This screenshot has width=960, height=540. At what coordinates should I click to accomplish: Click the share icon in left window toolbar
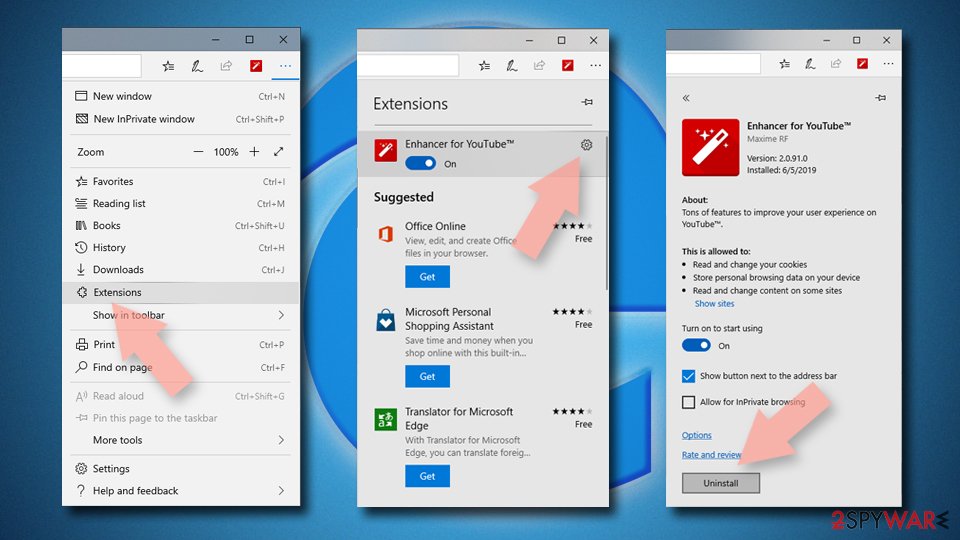227,66
